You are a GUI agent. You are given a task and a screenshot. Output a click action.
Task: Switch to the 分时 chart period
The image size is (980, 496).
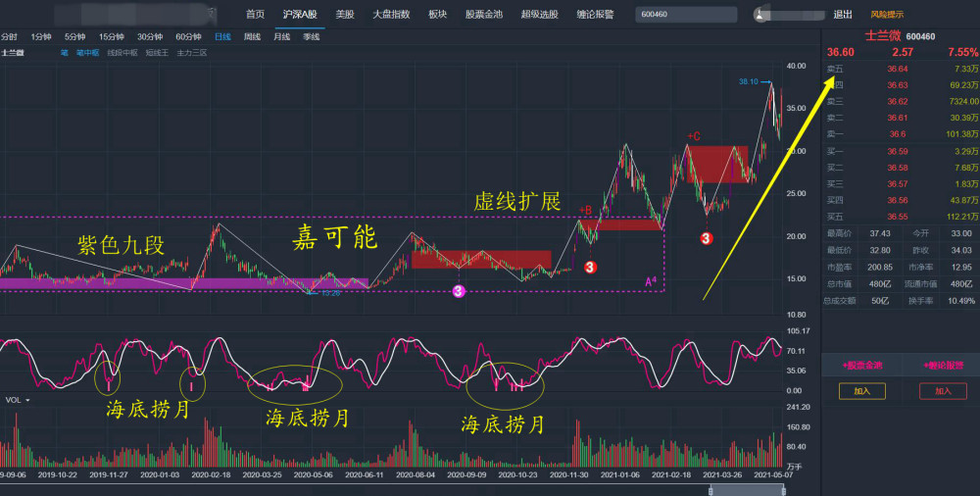point(10,37)
